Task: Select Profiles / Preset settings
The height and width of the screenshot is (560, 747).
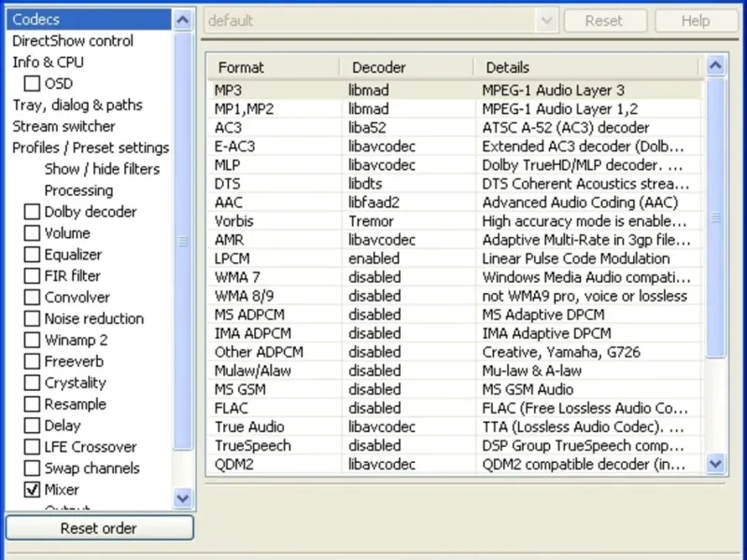Action: click(x=91, y=147)
